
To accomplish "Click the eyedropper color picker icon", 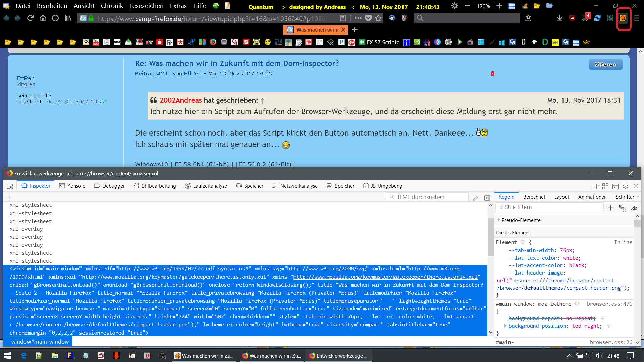I will 475,198.
